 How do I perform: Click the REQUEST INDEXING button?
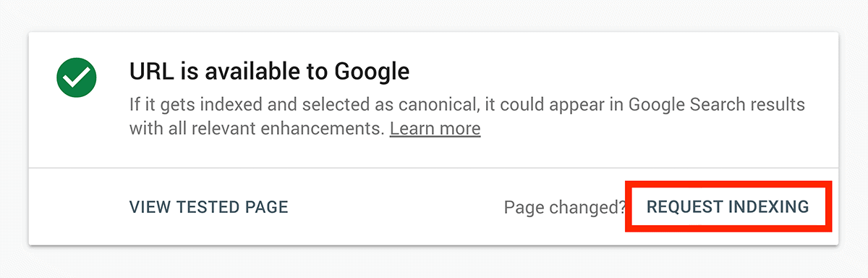click(x=728, y=207)
